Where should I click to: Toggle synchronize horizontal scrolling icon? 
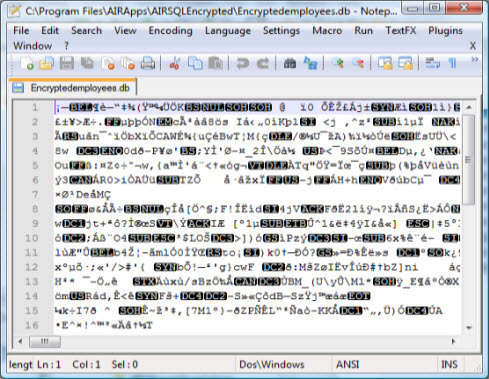pos(406,63)
